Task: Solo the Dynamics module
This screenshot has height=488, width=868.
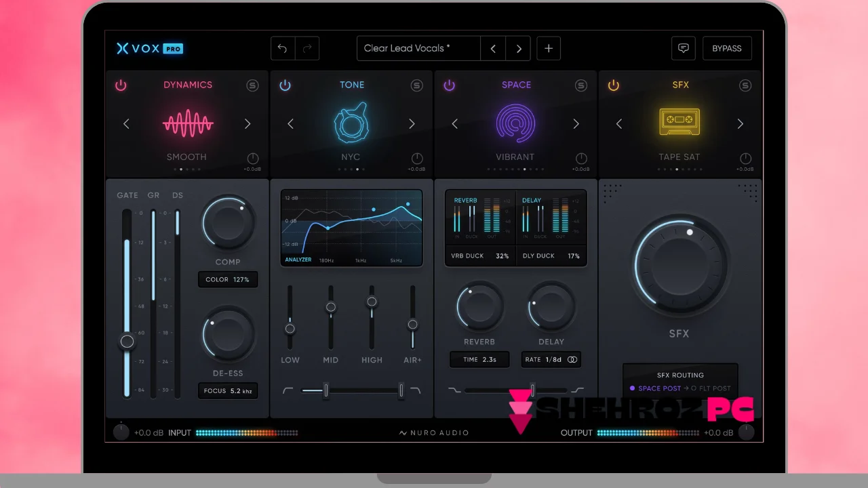Action: pos(252,85)
